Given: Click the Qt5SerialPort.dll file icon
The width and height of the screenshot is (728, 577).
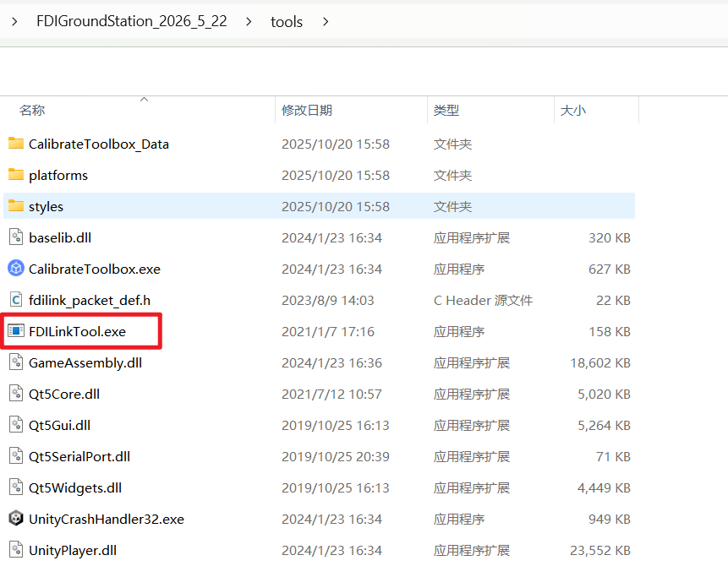Looking at the screenshot, I should [16, 456].
